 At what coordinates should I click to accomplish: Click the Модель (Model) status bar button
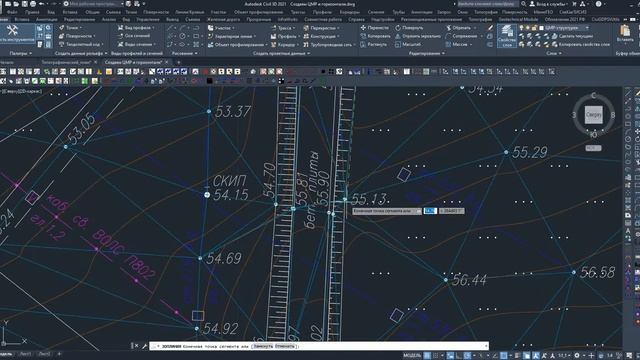tap(412, 356)
